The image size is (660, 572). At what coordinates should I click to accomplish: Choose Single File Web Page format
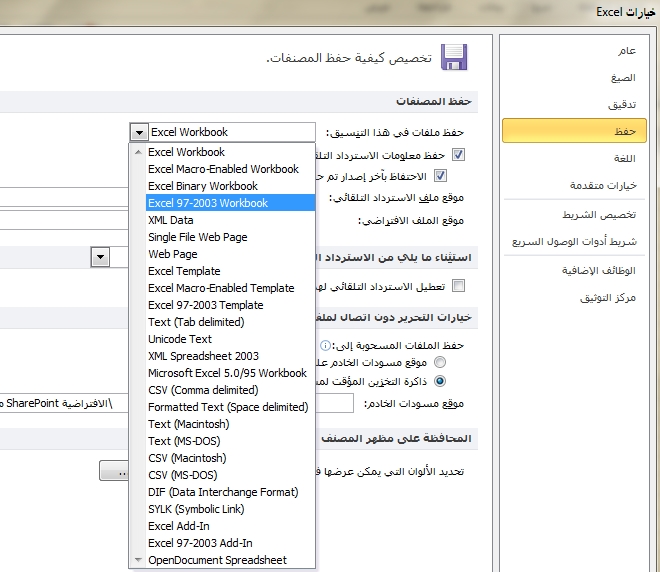point(230,237)
